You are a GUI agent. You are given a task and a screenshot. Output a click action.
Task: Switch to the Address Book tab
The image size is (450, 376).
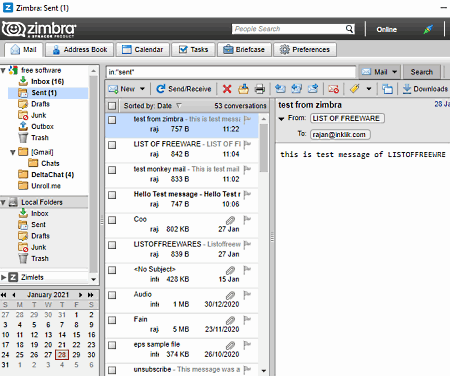coord(80,50)
